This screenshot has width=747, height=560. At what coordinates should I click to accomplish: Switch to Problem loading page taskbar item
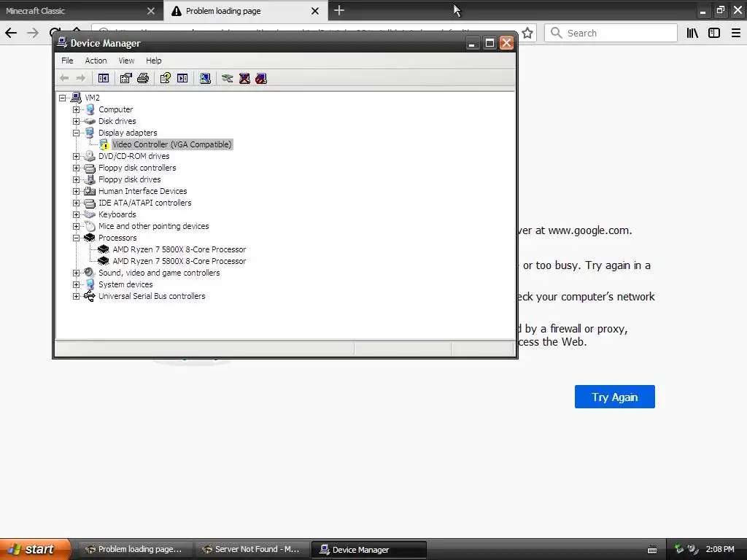point(134,549)
